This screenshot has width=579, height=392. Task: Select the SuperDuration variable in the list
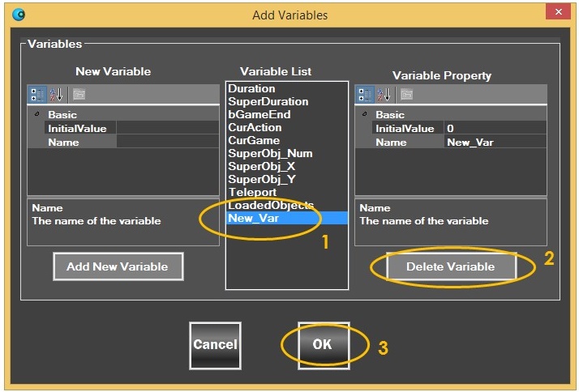pos(268,101)
